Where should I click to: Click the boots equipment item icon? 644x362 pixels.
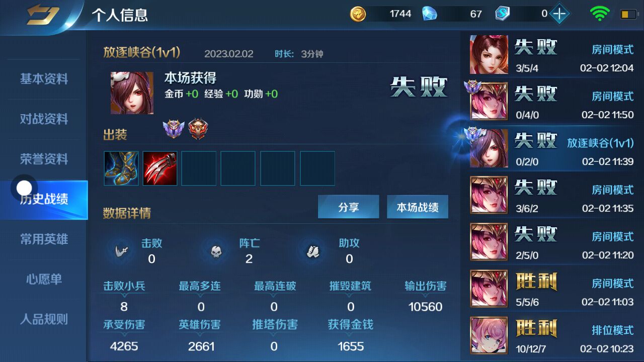pyautogui.click(x=121, y=168)
